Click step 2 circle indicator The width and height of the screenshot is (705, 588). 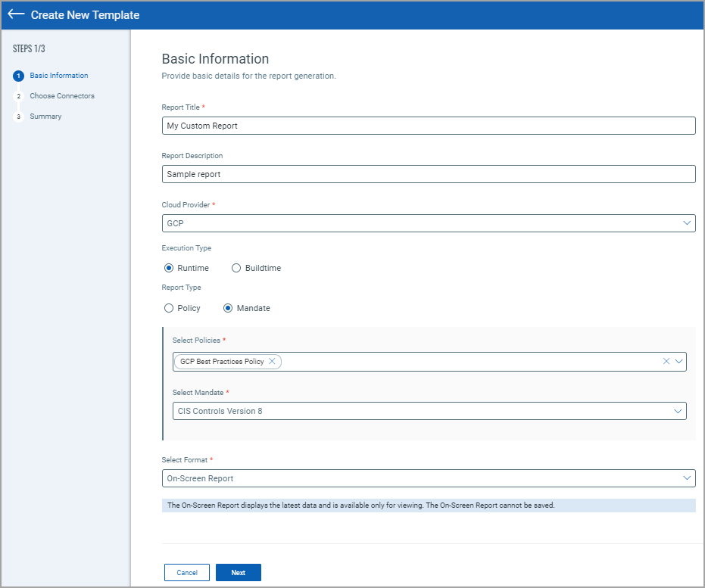pyautogui.click(x=19, y=96)
